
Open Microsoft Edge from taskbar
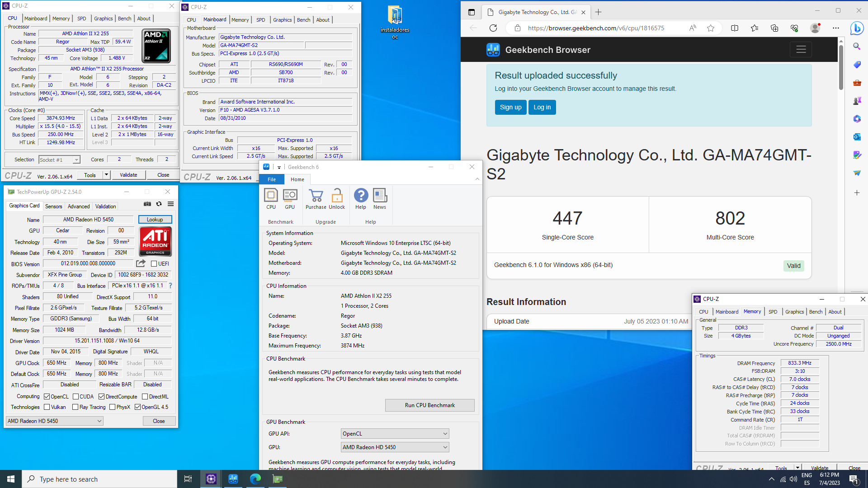click(x=255, y=479)
